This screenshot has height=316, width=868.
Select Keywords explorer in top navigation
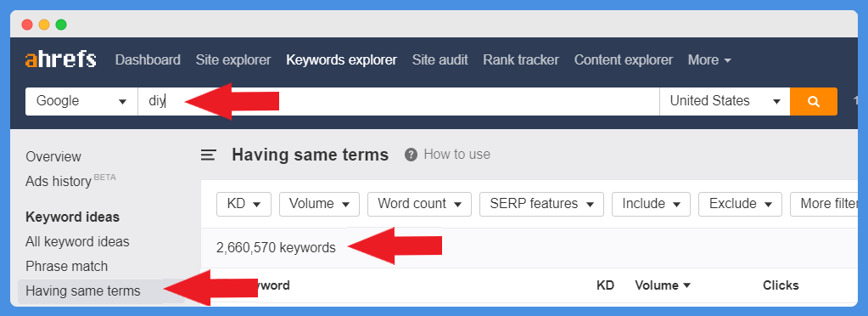click(342, 59)
